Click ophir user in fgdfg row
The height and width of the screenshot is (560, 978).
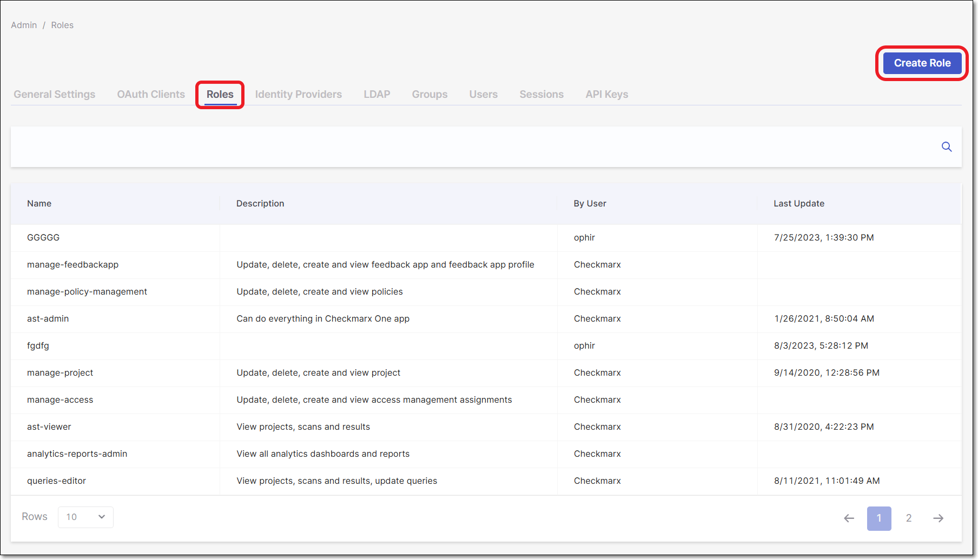[x=584, y=346]
